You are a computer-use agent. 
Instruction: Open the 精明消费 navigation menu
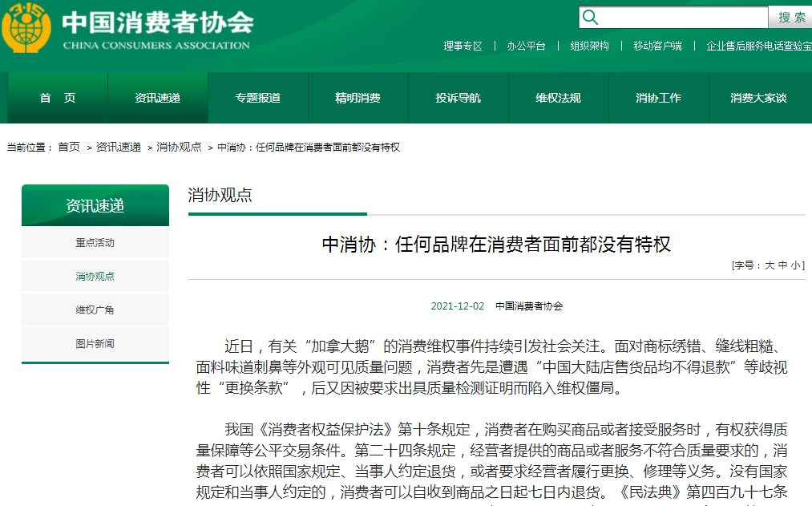pyautogui.click(x=358, y=98)
